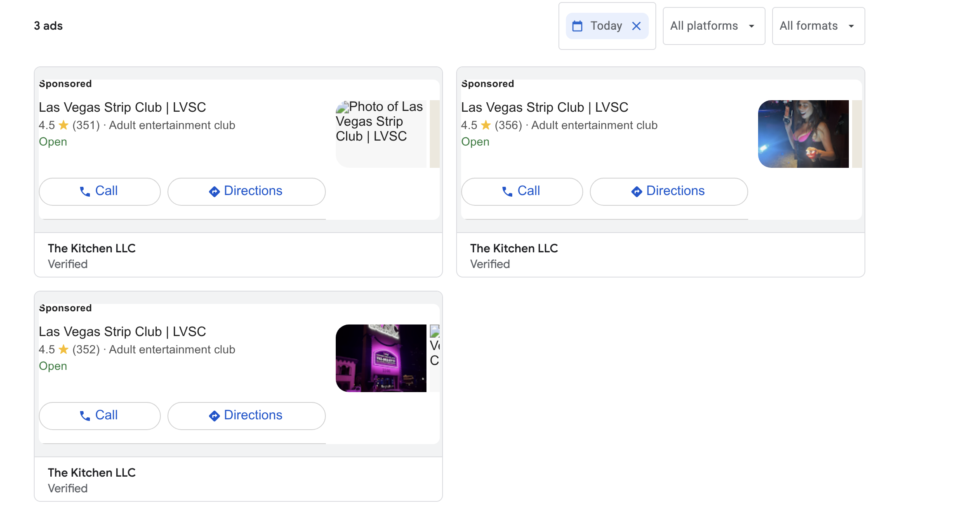Expand the All platforms dropdown
Screen dimensions: 980x522
click(714, 26)
